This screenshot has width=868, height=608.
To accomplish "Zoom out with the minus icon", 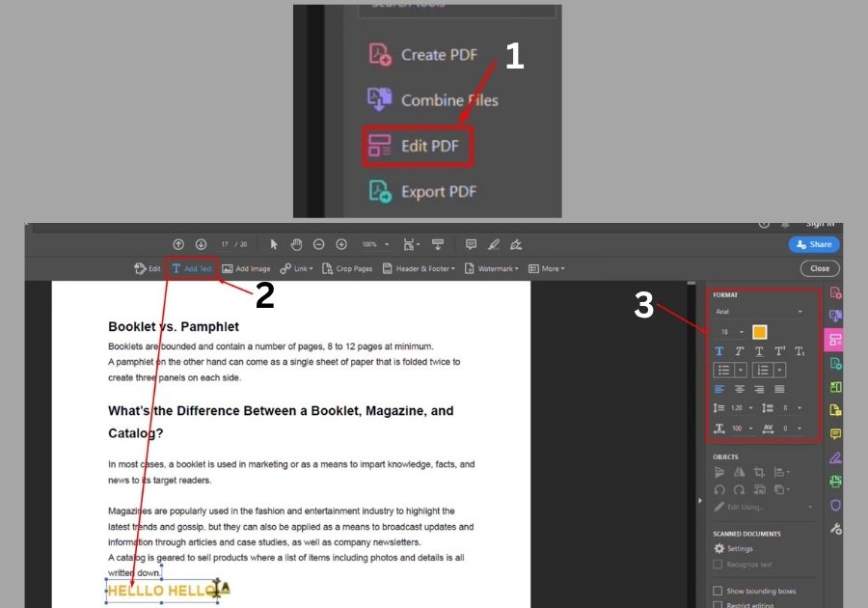I will tap(319, 244).
